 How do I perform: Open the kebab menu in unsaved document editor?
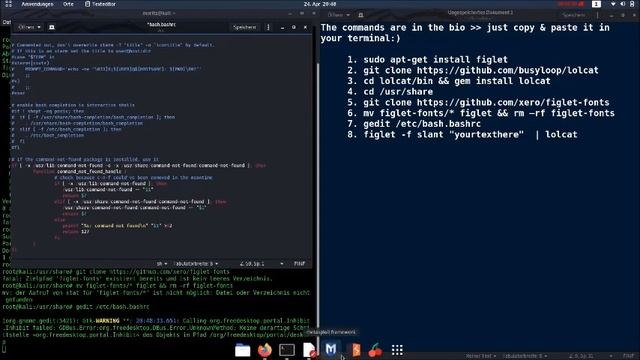598,15
